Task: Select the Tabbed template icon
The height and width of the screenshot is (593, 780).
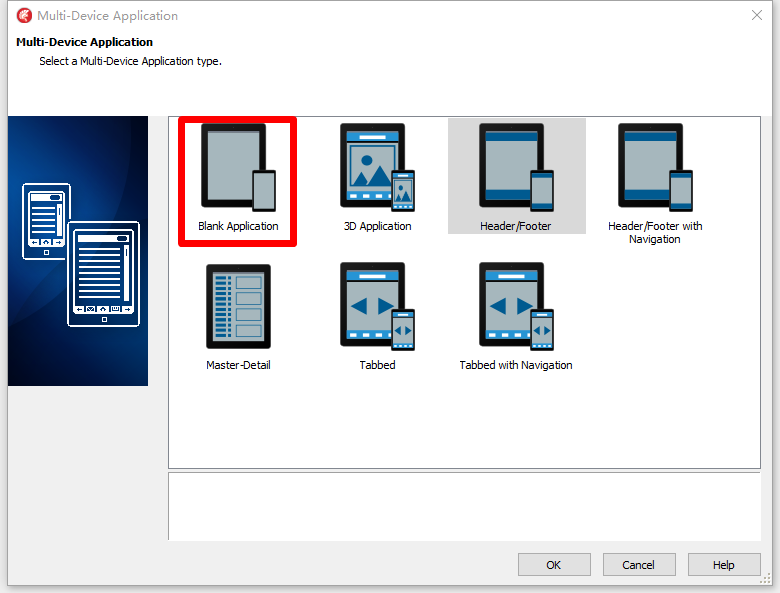Action: [x=378, y=306]
